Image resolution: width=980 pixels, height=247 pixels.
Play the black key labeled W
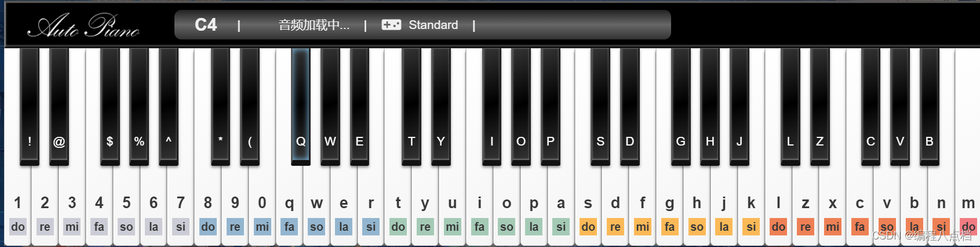point(330,106)
